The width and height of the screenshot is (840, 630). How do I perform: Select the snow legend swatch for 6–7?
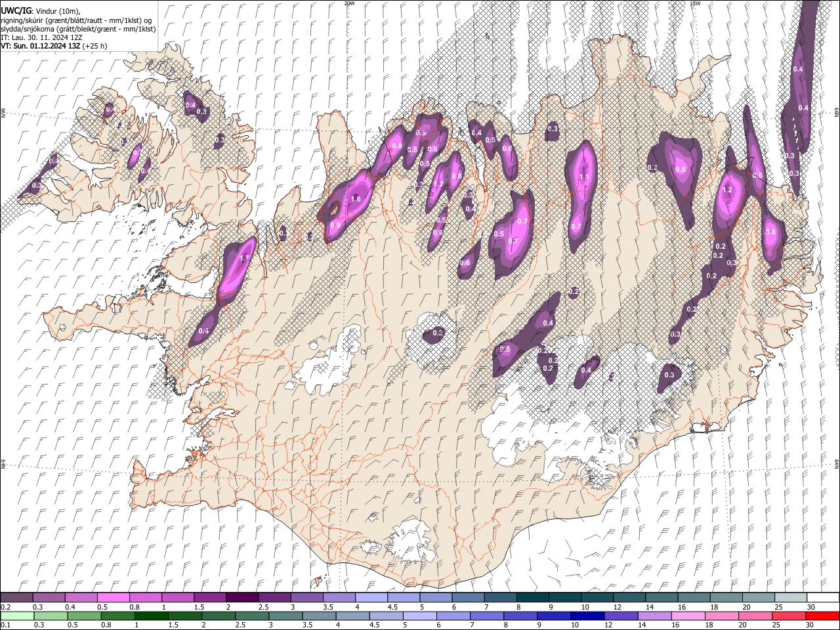click(468, 598)
